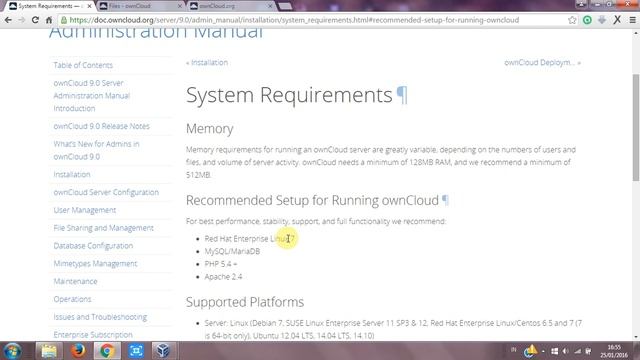The image size is (640, 360).
Task: Click the yellow warning tray icon
Action: 531,351
